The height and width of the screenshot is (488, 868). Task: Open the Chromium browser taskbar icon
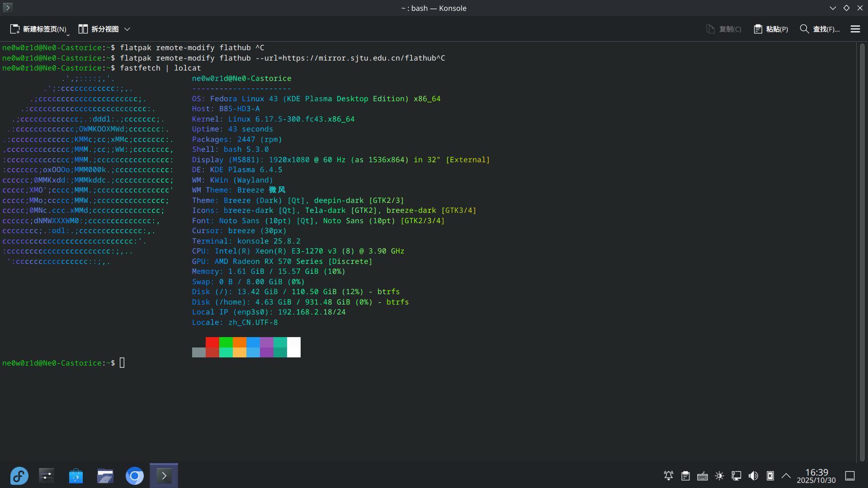[x=135, y=476]
